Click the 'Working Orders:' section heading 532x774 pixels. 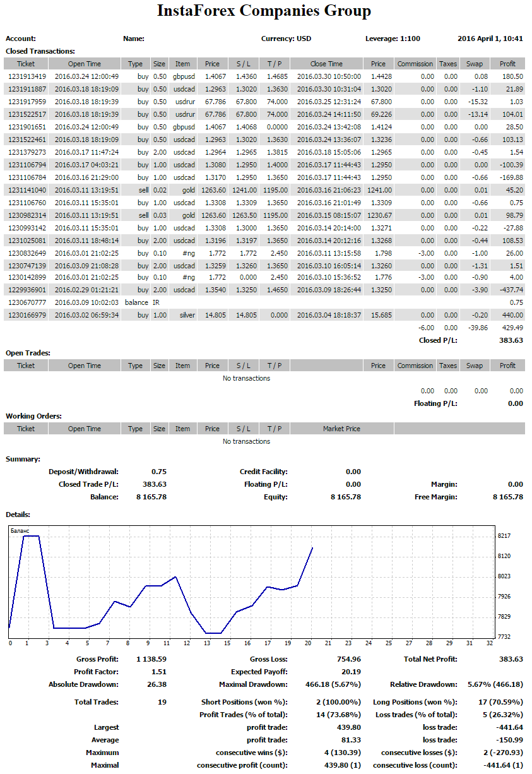click(x=33, y=416)
